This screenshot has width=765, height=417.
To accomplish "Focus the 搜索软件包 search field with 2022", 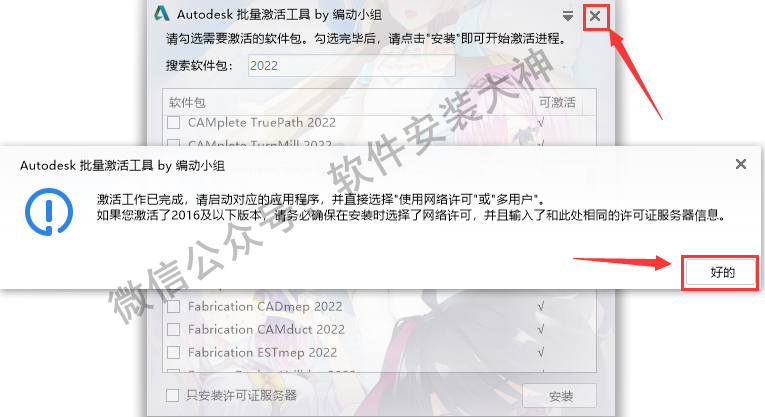I will [x=352, y=65].
